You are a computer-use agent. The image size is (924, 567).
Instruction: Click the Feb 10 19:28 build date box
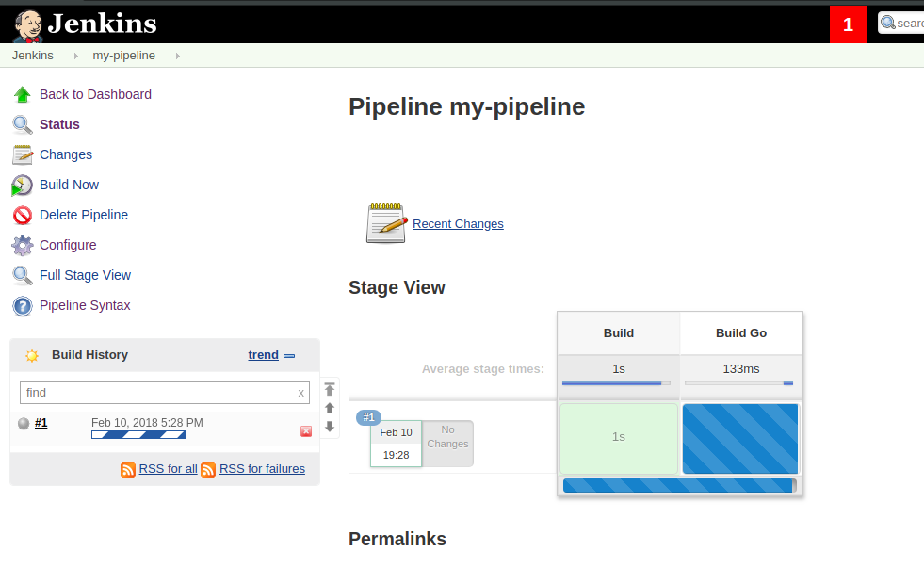(396, 444)
